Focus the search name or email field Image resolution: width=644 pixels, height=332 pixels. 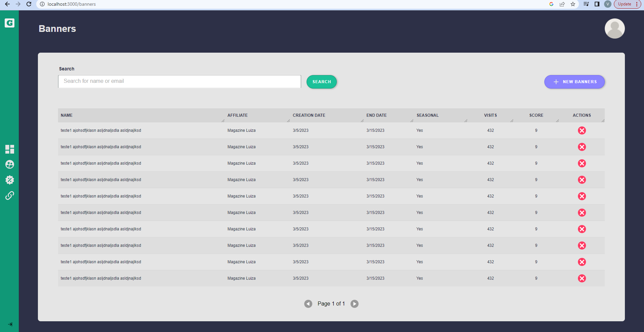[x=179, y=81]
